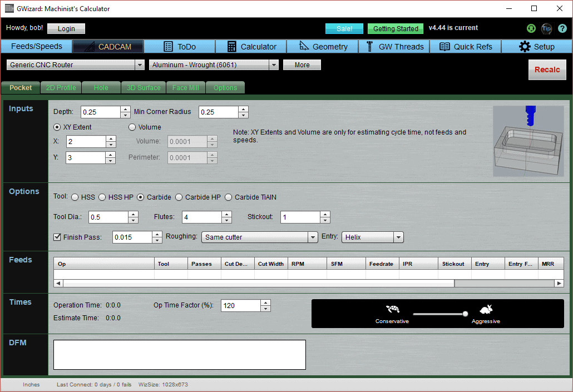Click the Getting Started button
573x392 pixels.
[x=395, y=28]
